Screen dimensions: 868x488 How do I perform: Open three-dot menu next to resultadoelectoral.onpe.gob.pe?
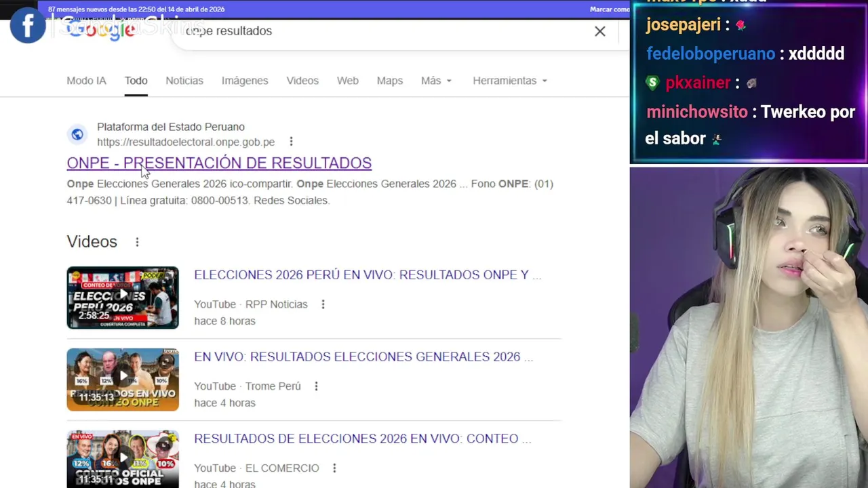[291, 142]
